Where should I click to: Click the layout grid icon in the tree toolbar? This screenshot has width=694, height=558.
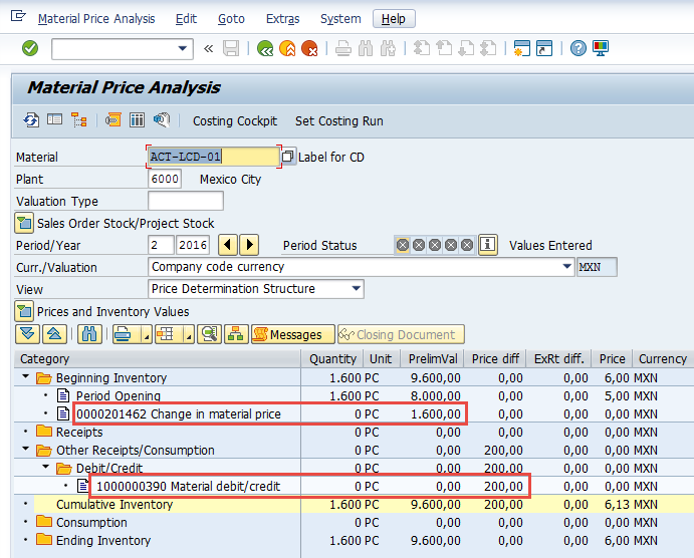point(165,335)
